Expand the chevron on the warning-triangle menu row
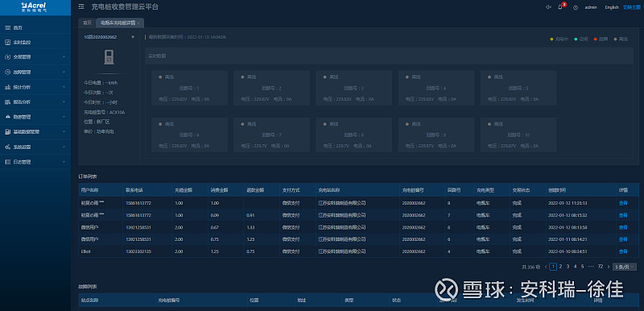The height and width of the screenshot is (311, 644). pos(64,117)
